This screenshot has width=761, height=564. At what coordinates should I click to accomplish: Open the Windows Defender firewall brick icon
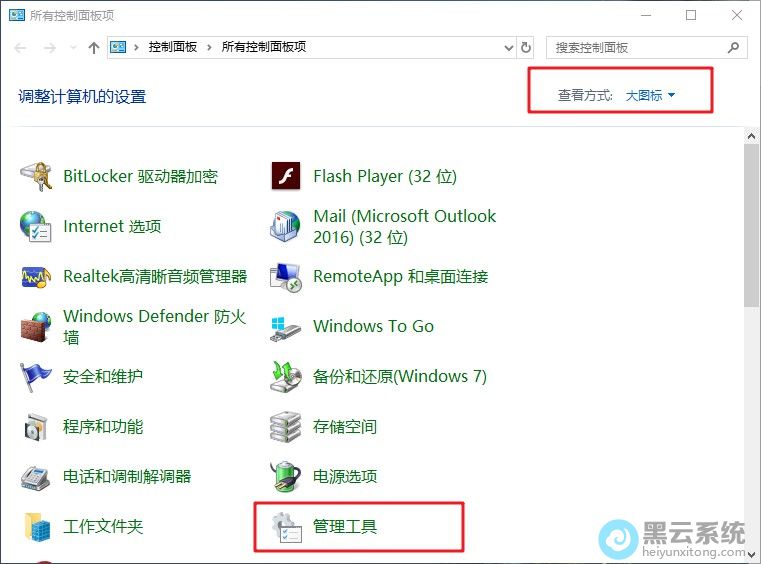tap(36, 327)
